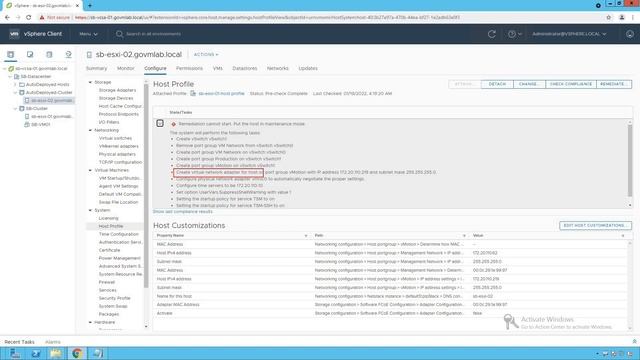This screenshot has width=640, height=360.
Task: Open Time Configuration in Configure menu
Action: [x=119, y=234]
